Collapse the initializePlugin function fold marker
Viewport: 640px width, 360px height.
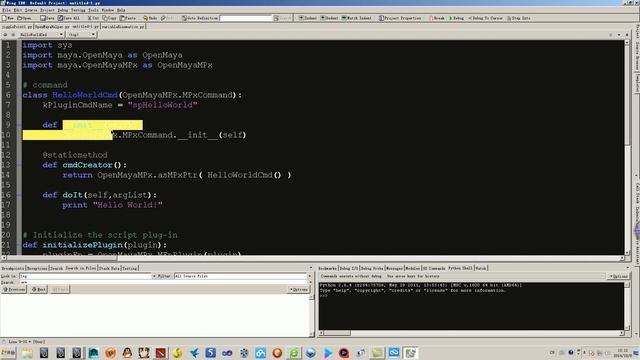[x=19, y=245]
